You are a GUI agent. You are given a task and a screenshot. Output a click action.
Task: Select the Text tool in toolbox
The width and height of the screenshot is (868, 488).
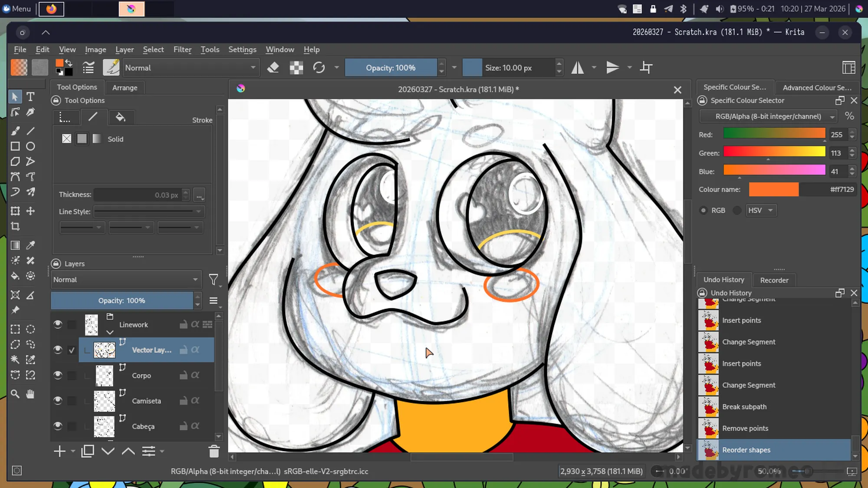point(30,96)
